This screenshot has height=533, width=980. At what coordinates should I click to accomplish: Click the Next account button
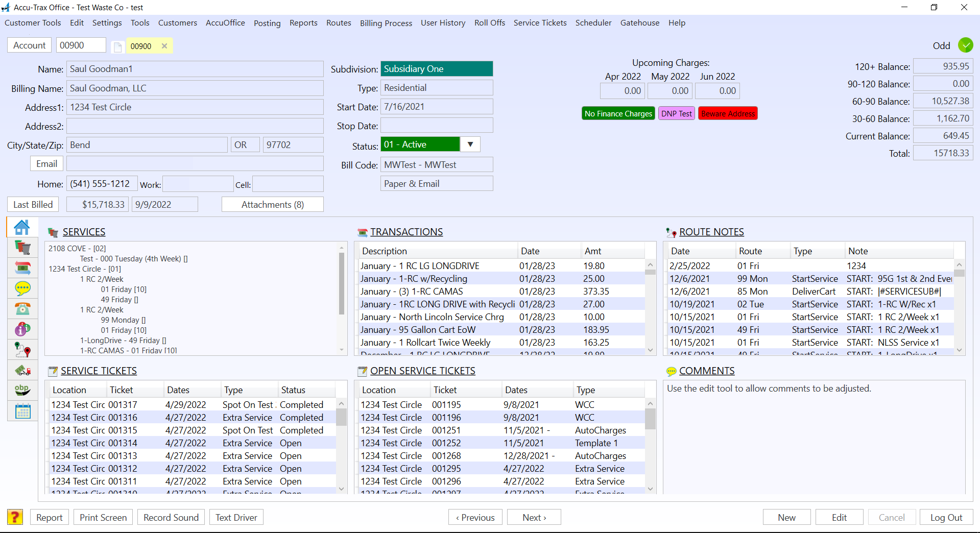click(x=534, y=517)
